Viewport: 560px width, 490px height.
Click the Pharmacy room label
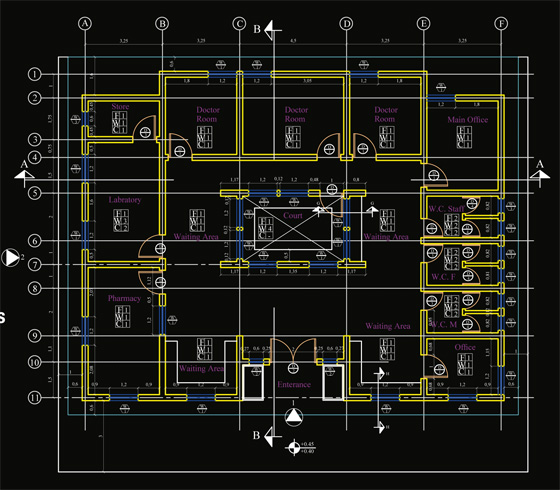click(124, 298)
